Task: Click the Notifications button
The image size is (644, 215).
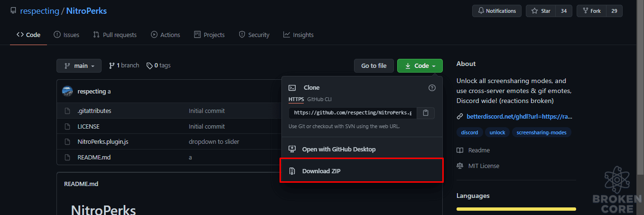Action: pos(497,11)
